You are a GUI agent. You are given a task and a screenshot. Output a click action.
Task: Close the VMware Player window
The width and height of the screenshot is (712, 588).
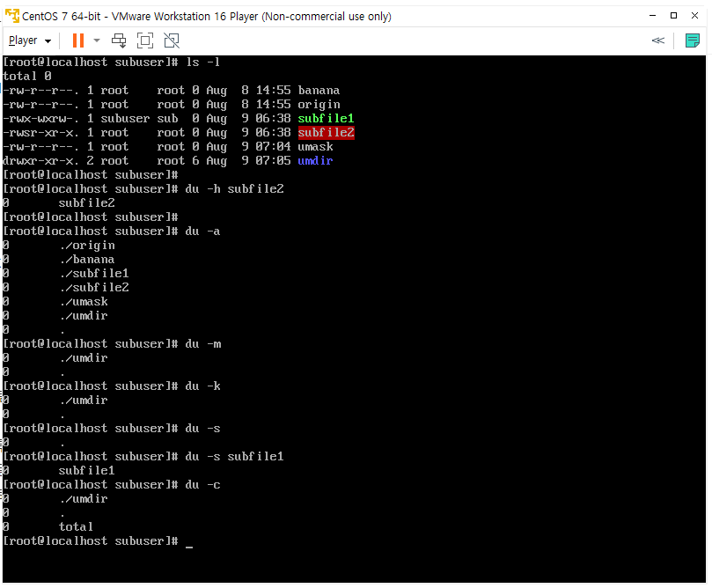(x=694, y=16)
